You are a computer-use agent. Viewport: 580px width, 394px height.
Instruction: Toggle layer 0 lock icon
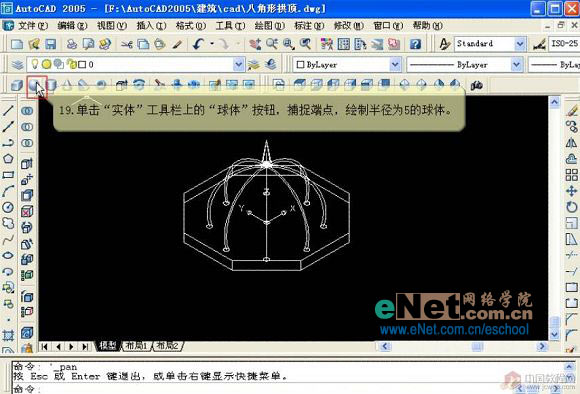(72, 64)
